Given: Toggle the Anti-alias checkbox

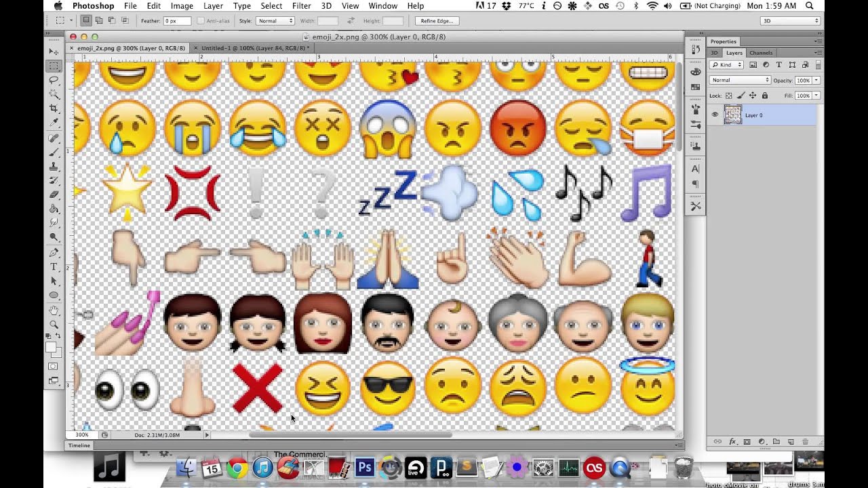Looking at the screenshot, I should (x=201, y=21).
